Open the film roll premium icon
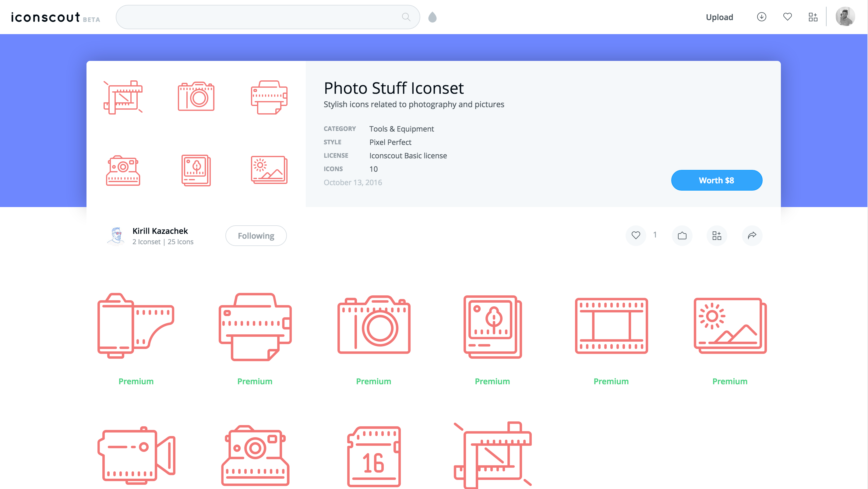The width and height of the screenshot is (868, 489). (x=136, y=326)
